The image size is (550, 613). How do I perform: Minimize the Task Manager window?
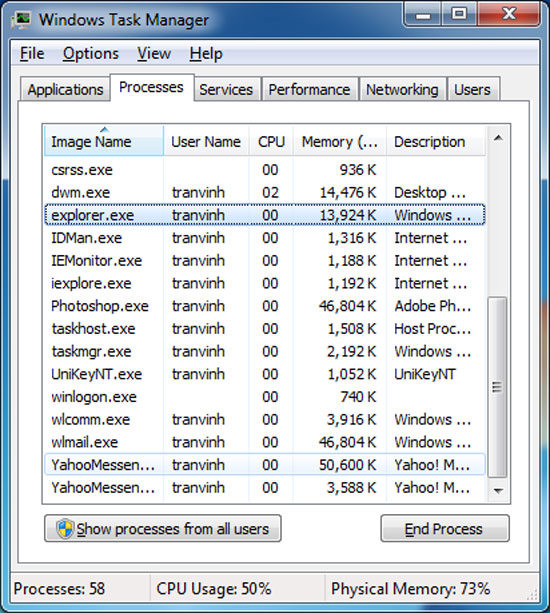(x=423, y=15)
